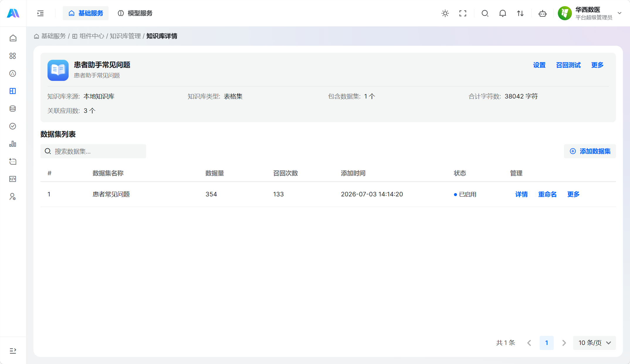Focus the 搜索数据集 search field

93,151
